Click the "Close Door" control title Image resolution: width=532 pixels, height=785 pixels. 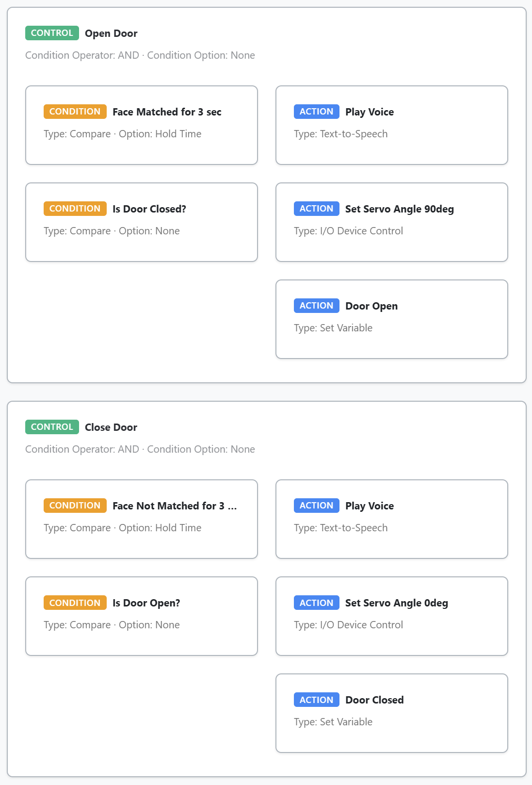point(111,427)
